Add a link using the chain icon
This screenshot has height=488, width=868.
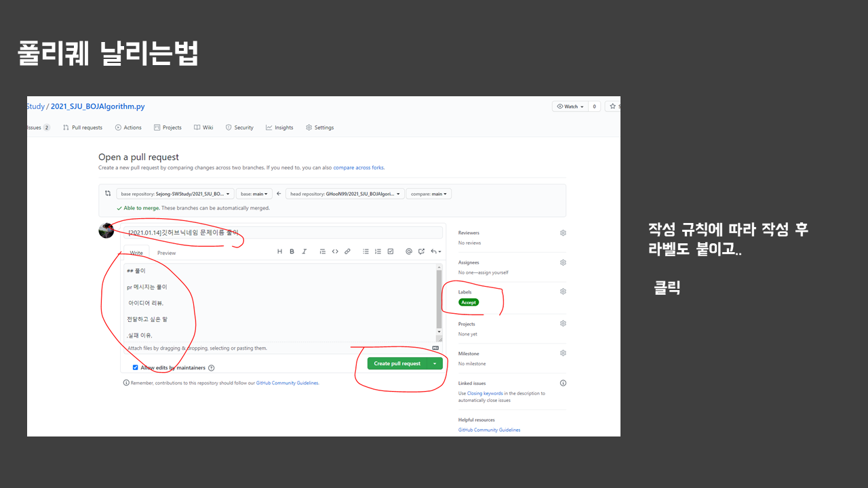point(347,251)
